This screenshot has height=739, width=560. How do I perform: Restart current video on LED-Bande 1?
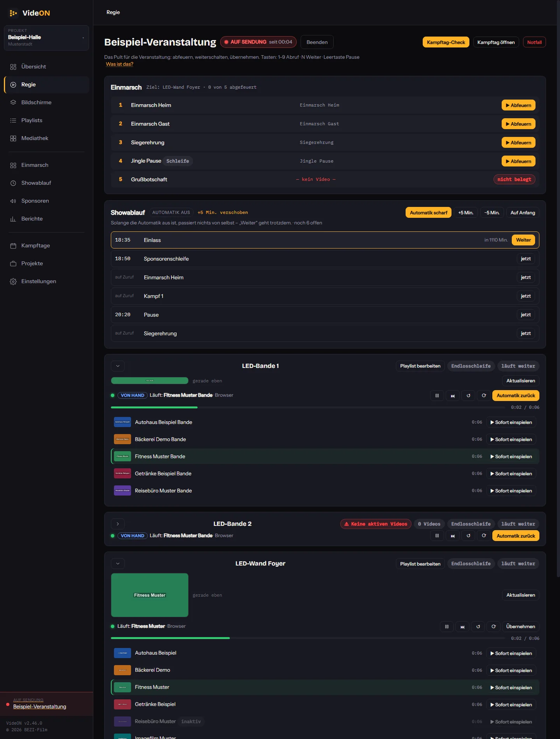point(468,396)
